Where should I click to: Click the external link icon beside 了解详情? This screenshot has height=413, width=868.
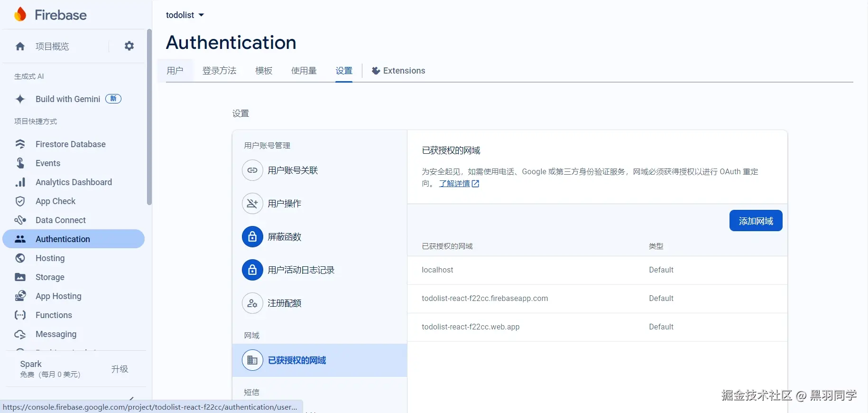[x=475, y=183]
